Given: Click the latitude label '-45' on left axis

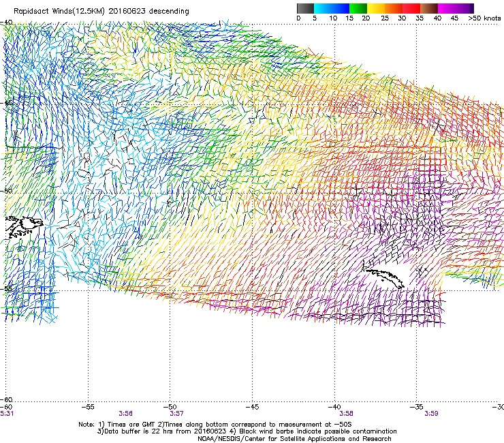Looking at the screenshot, I should (7, 104).
